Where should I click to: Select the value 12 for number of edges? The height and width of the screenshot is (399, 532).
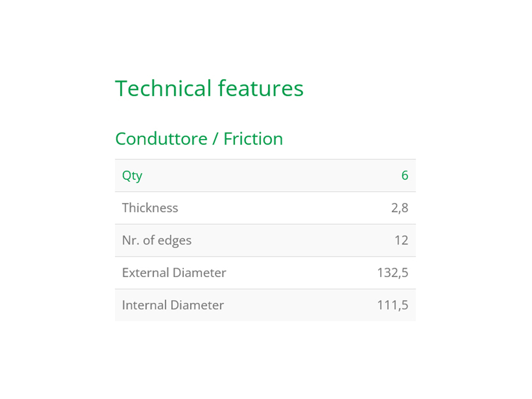[x=401, y=240]
